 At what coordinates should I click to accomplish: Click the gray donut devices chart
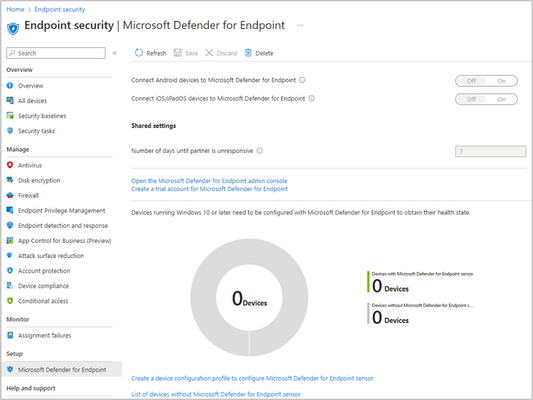click(249, 297)
